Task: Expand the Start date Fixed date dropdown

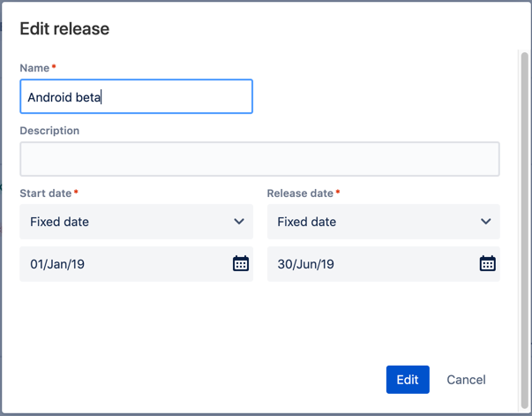Action: [137, 222]
